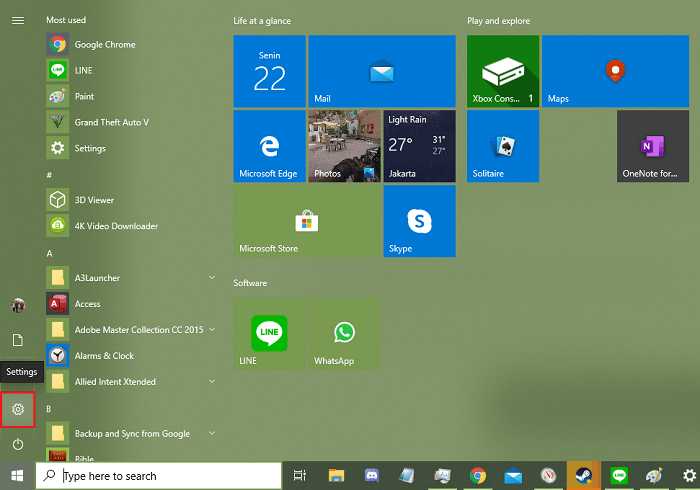
Task: Open the Xbox Console Companion tile
Action: [x=503, y=71]
